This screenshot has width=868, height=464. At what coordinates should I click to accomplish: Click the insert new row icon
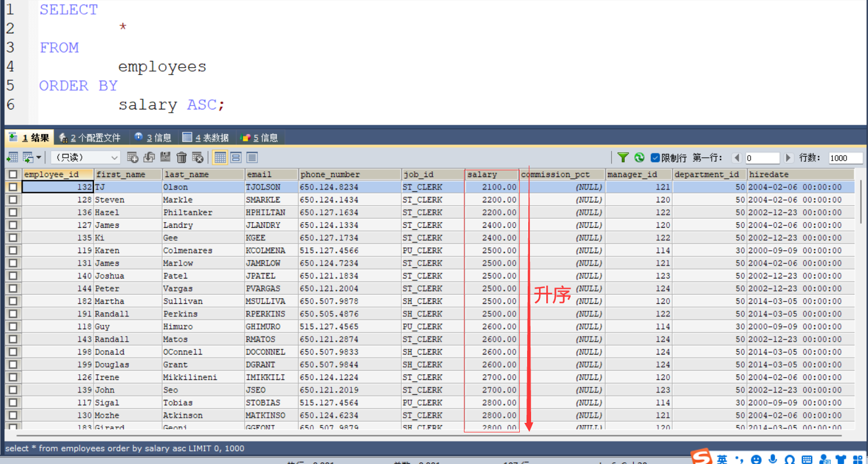pyautogui.click(x=133, y=157)
